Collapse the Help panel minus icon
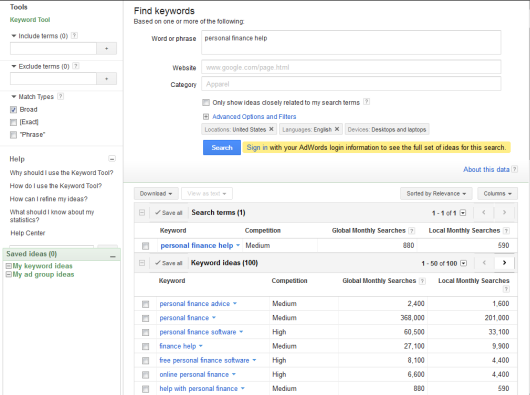The height and width of the screenshot is (395, 530). pyautogui.click(x=112, y=159)
